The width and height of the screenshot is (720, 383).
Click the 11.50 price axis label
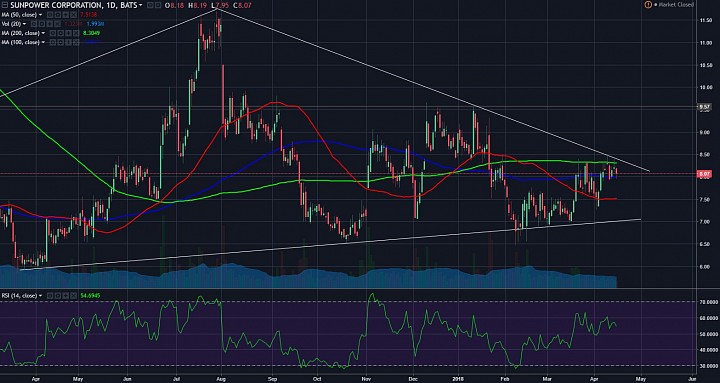point(706,21)
